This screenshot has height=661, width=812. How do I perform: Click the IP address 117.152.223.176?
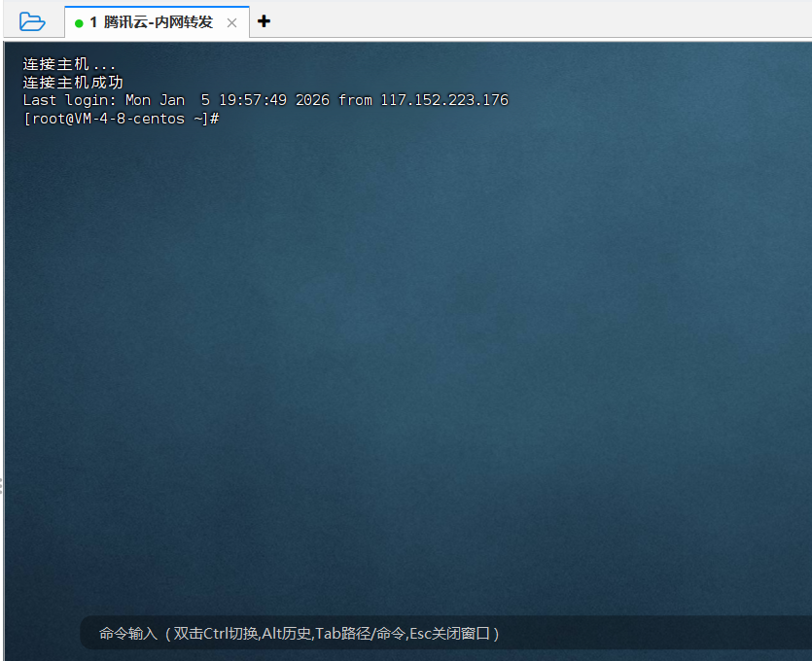coord(443,100)
